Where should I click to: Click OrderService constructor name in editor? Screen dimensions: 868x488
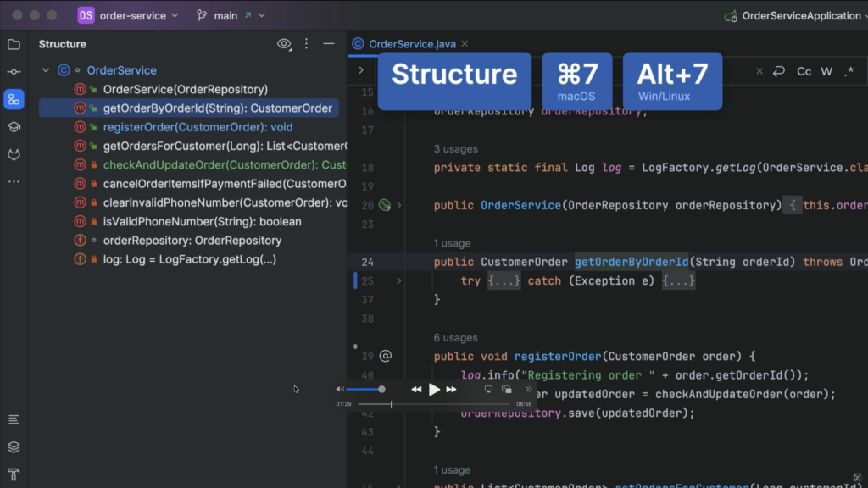tap(520, 205)
